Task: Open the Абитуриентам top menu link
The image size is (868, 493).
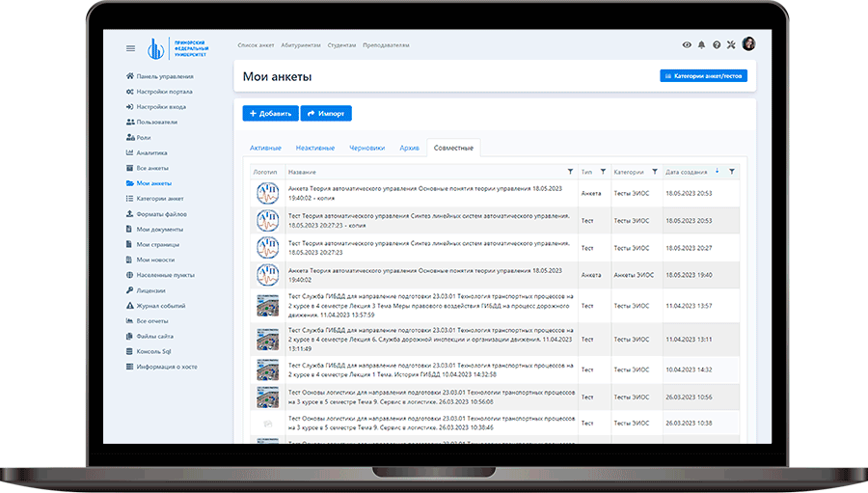Action: coord(301,45)
